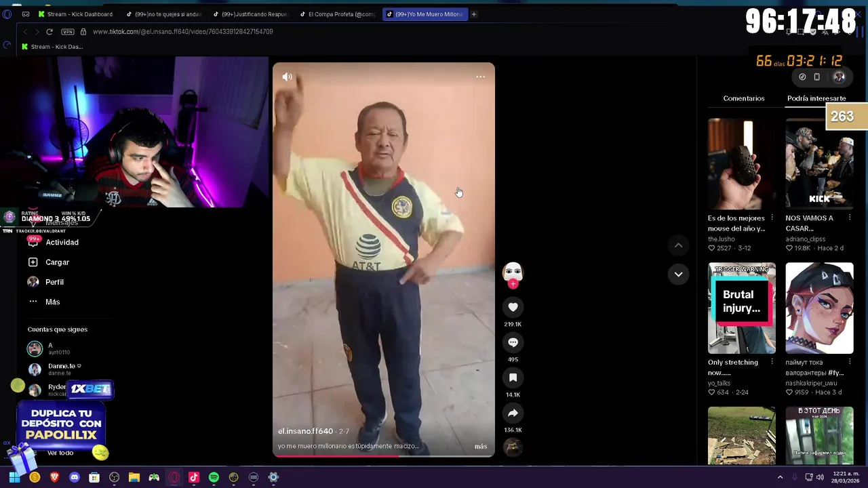Launch Brave browser from the taskbar
Screen dimensions: 868x488
54,477
